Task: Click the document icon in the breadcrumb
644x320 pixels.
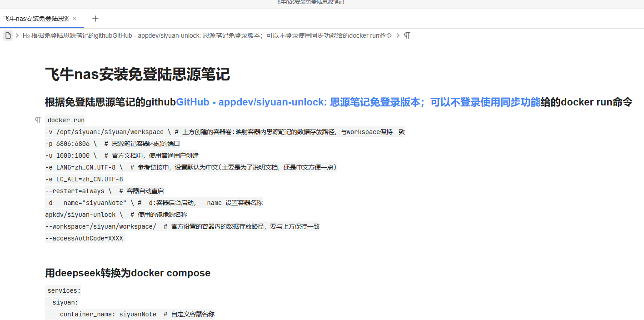Action: pos(8,35)
